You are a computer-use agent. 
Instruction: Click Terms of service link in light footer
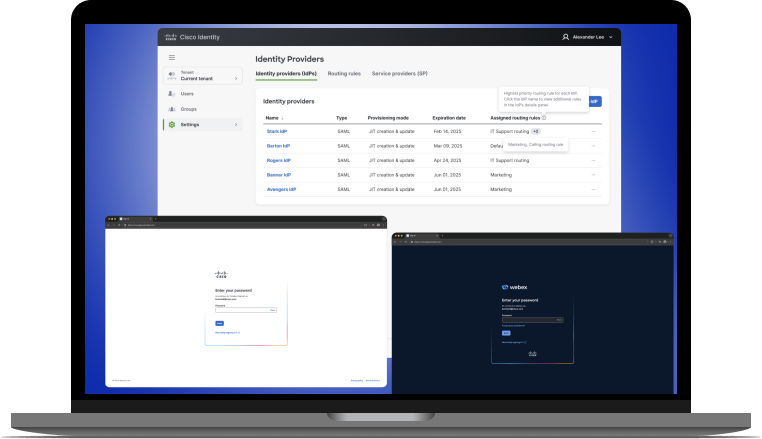tap(373, 381)
